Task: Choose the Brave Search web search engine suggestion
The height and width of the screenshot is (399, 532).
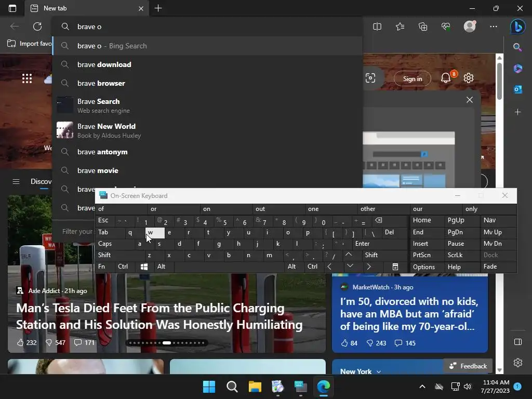Action: (208, 105)
